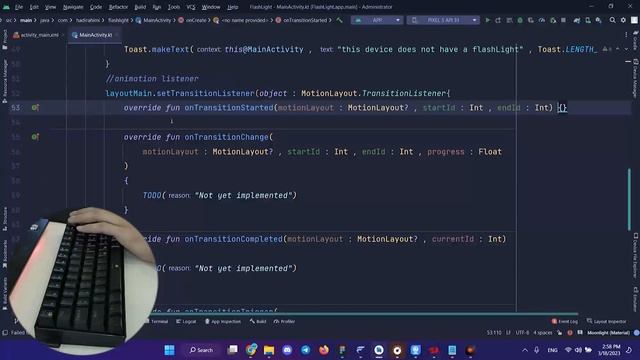Click the Make Project hammer icon
This screenshot has height=360, width=640.
[340, 20]
